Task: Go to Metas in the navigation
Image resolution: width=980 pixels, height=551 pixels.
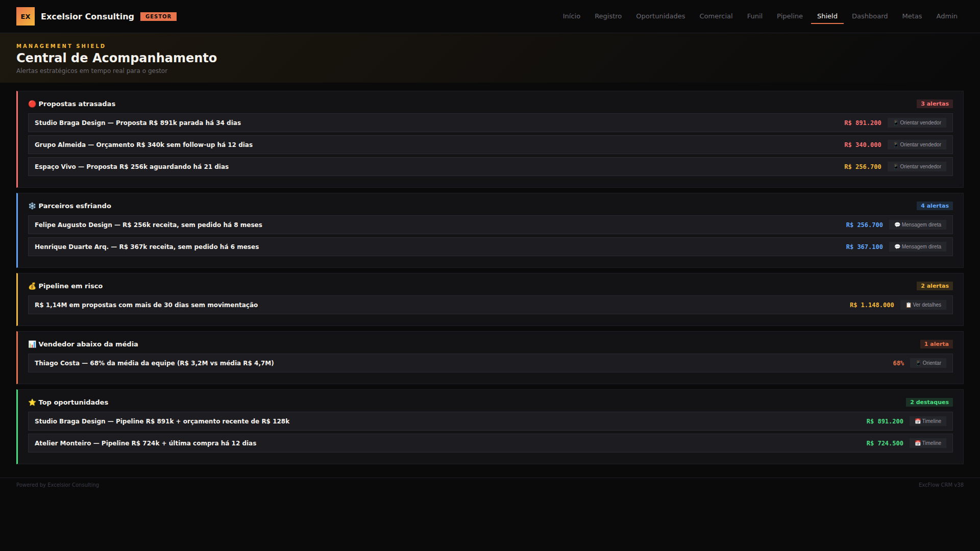Action: point(912,16)
